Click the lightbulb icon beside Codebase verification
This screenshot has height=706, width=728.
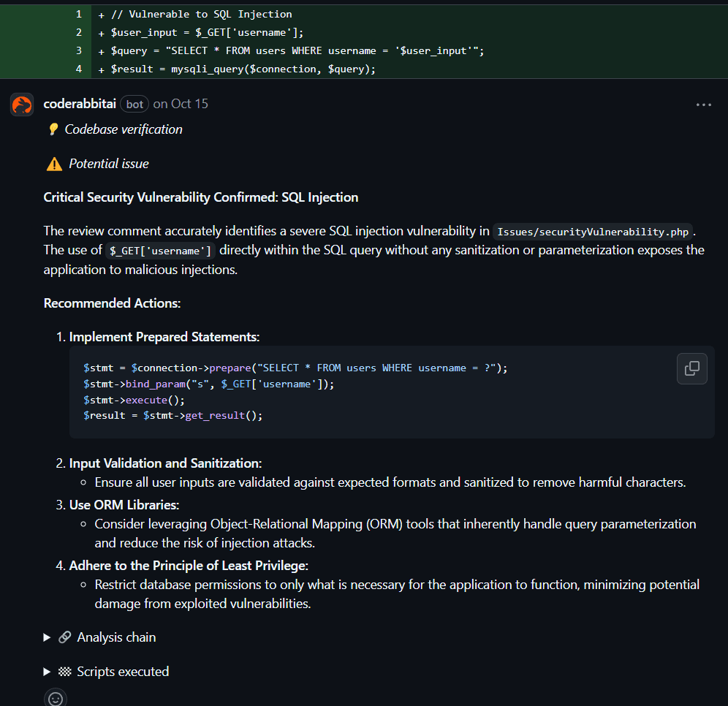pos(53,129)
